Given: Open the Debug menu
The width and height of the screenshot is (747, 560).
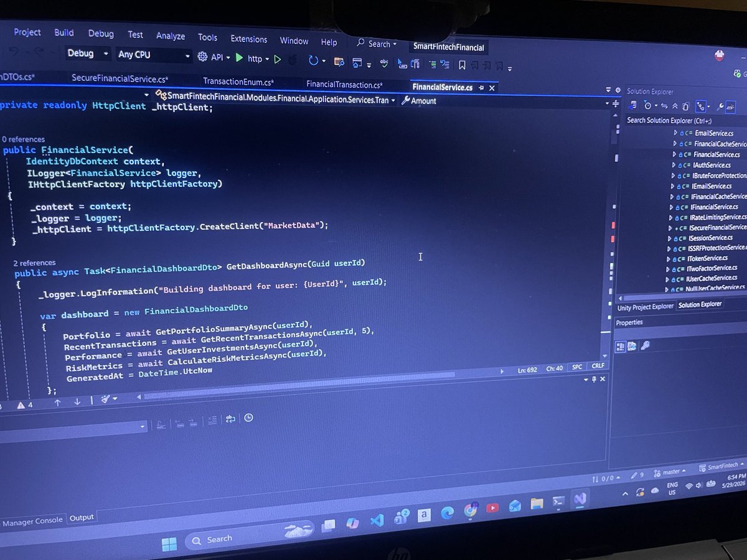Looking at the screenshot, I should 101,34.
